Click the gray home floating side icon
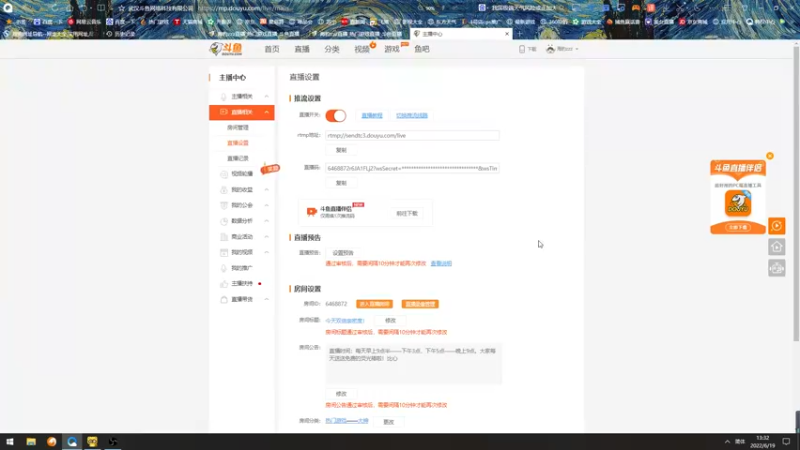This screenshot has width=800, height=450. [777, 247]
